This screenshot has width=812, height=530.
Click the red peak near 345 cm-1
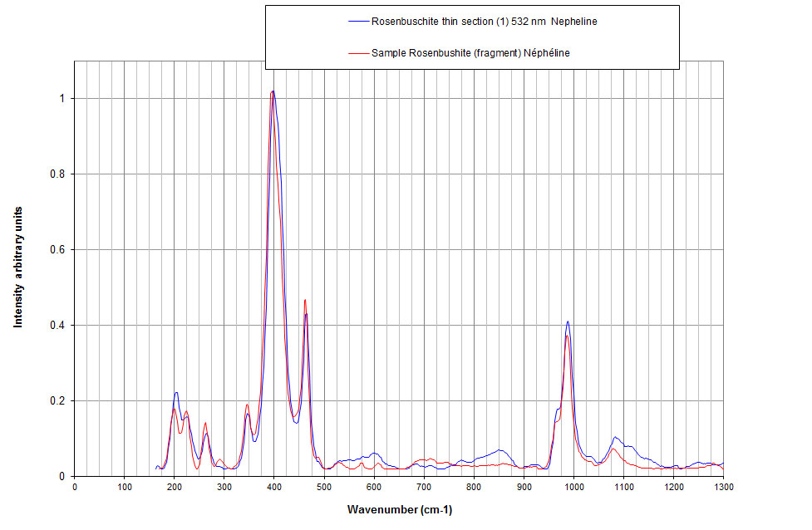[x=247, y=405]
